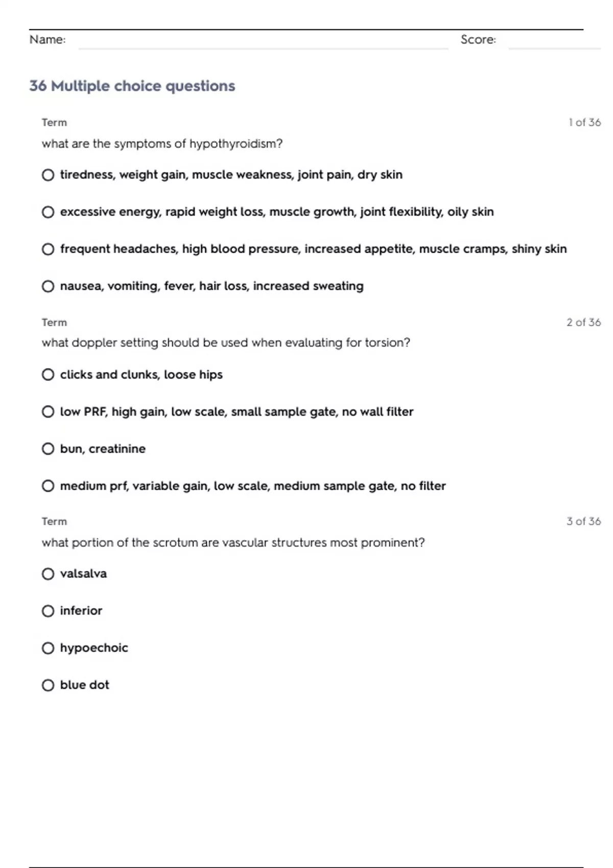This screenshot has height=868, width=613.
Task: Select 'tiredness, weight gain, muscle weakness' answer
Action: click(x=48, y=175)
